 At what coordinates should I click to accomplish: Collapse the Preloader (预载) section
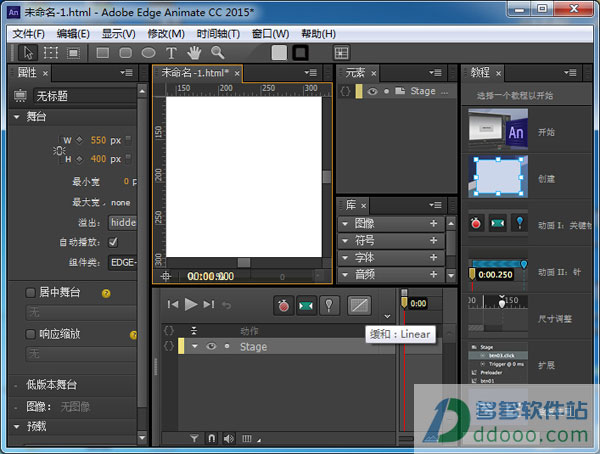point(16,426)
